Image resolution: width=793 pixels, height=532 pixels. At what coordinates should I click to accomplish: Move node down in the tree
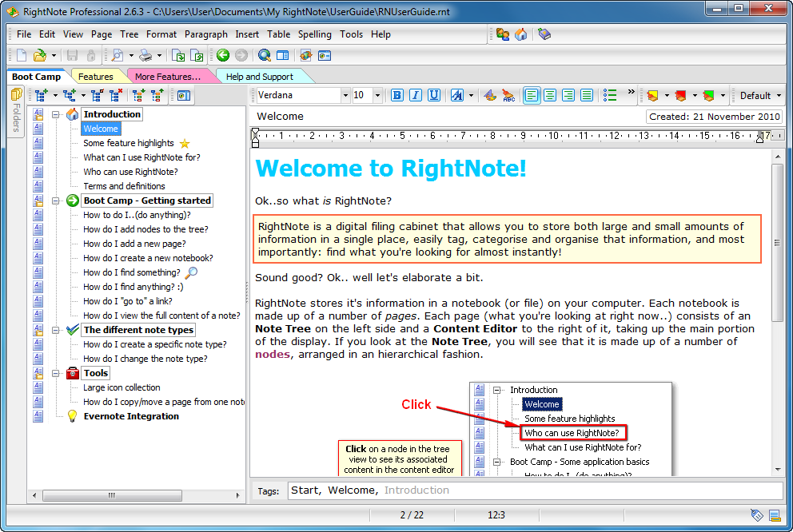[x=138, y=96]
